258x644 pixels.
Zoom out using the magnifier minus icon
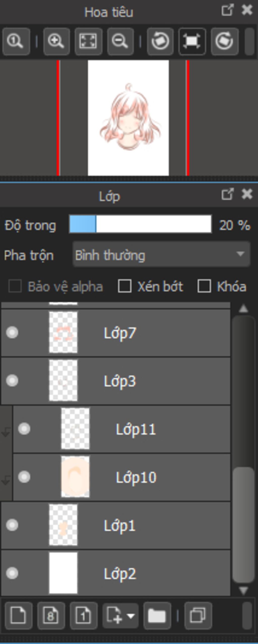pos(120,41)
